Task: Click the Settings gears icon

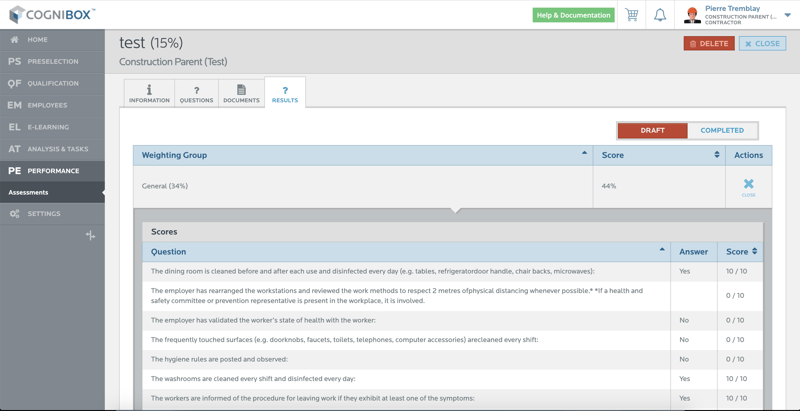Action: [x=14, y=214]
